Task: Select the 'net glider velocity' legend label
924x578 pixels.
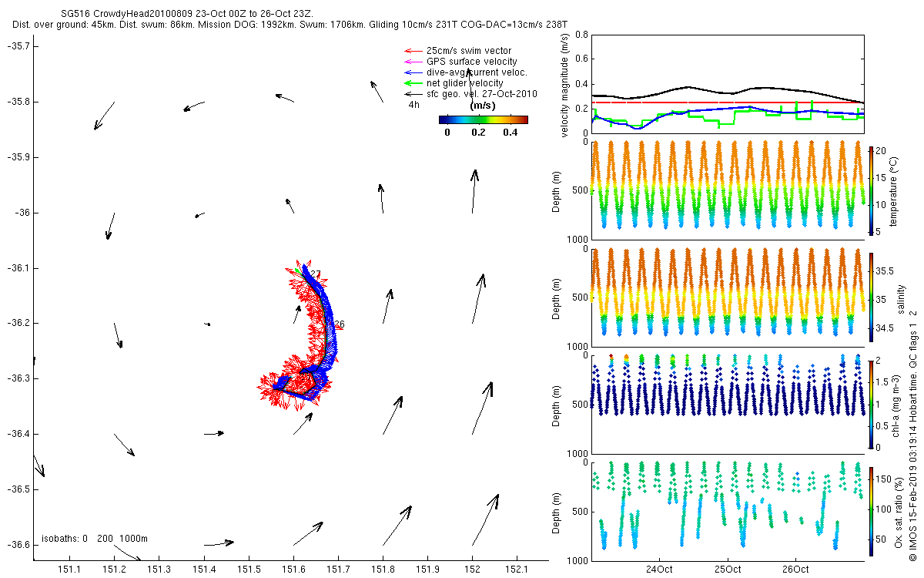Action: pos(464,83)
